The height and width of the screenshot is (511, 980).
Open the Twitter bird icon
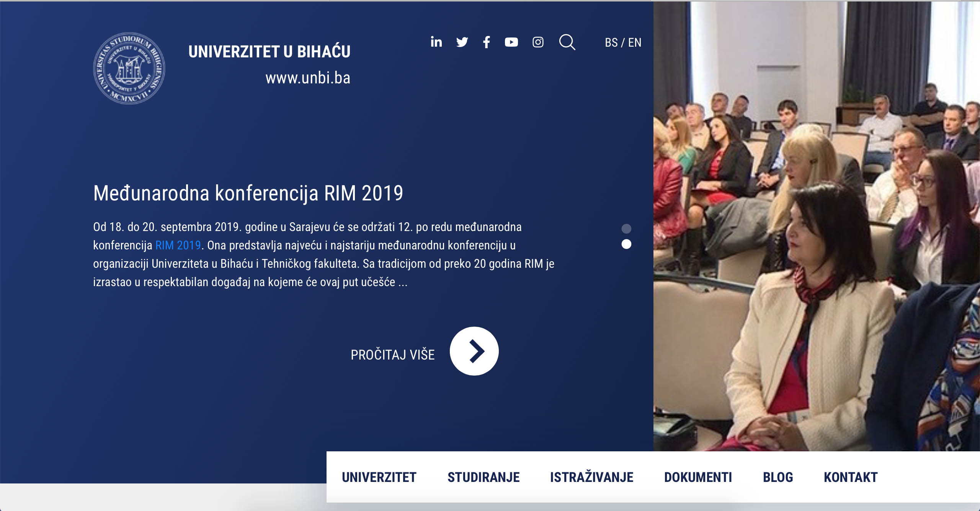(462, 42)
